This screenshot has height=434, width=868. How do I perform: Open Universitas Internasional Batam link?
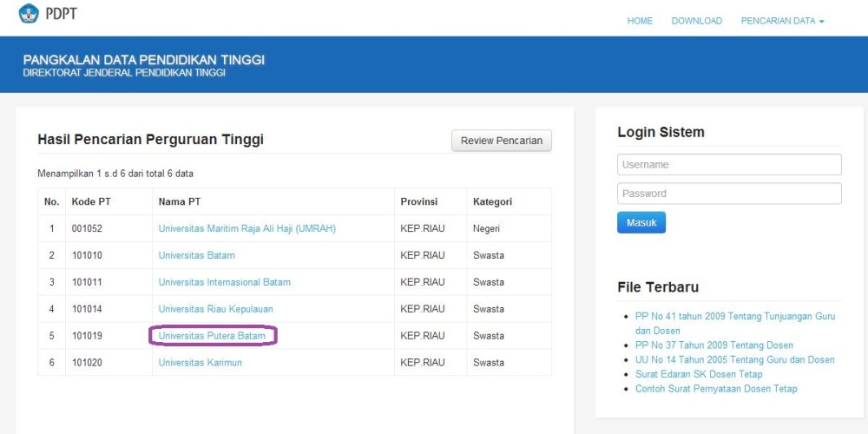(224, 282)
